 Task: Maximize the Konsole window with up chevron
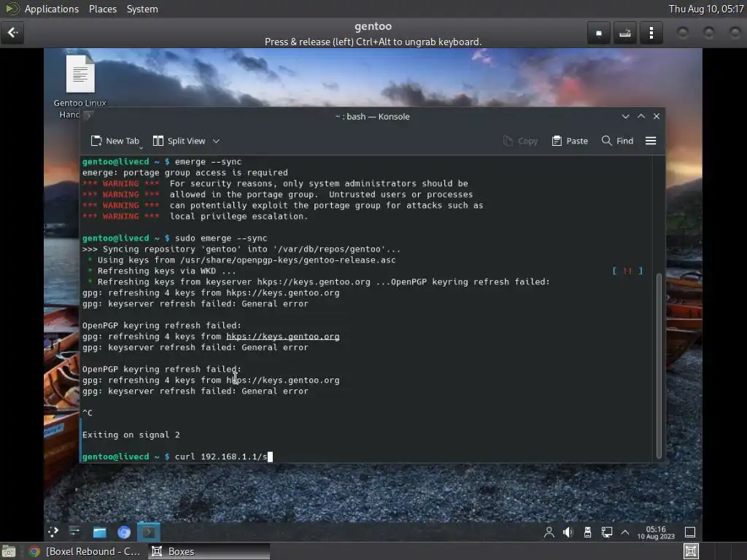pos(641,116)
